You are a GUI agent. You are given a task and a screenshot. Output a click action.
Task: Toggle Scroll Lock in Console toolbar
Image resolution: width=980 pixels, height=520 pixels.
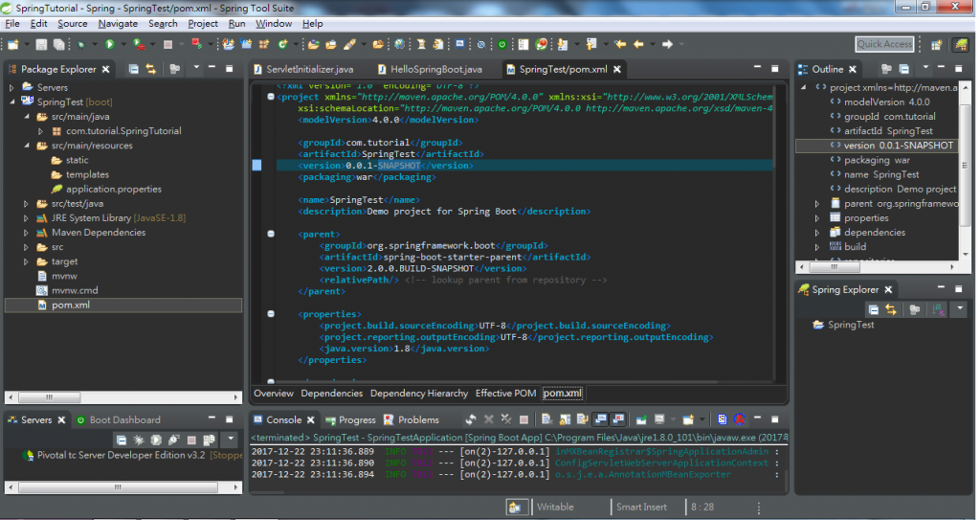565,419
